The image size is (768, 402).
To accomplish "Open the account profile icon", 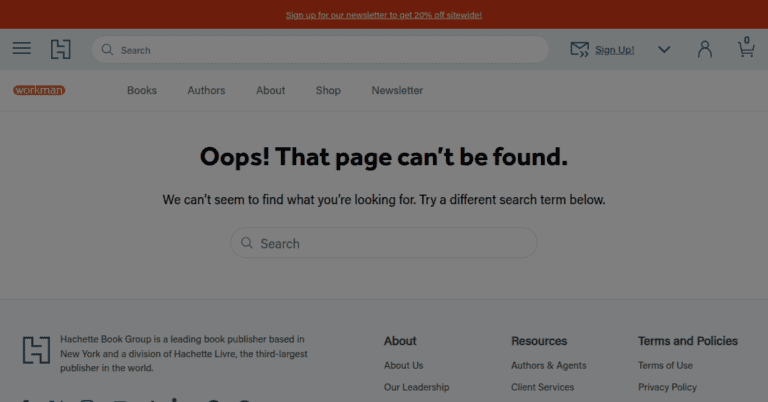I will click(x=705, y=49).
